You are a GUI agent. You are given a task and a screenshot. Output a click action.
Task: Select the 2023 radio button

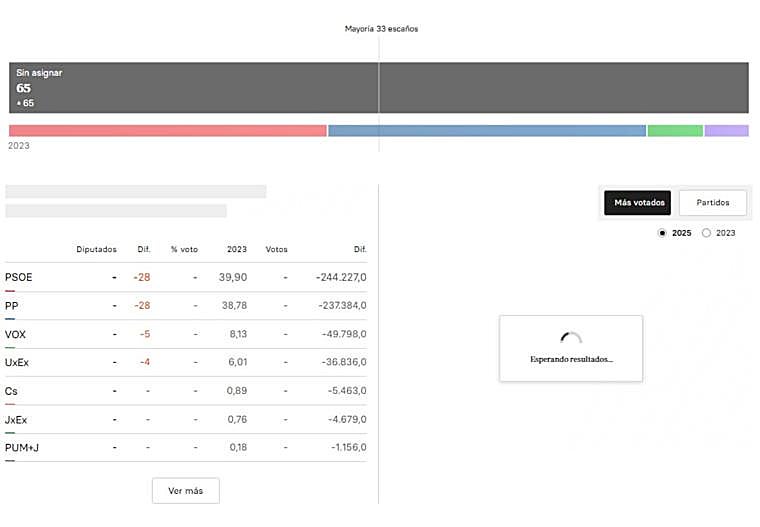click(x=707, y=233)
